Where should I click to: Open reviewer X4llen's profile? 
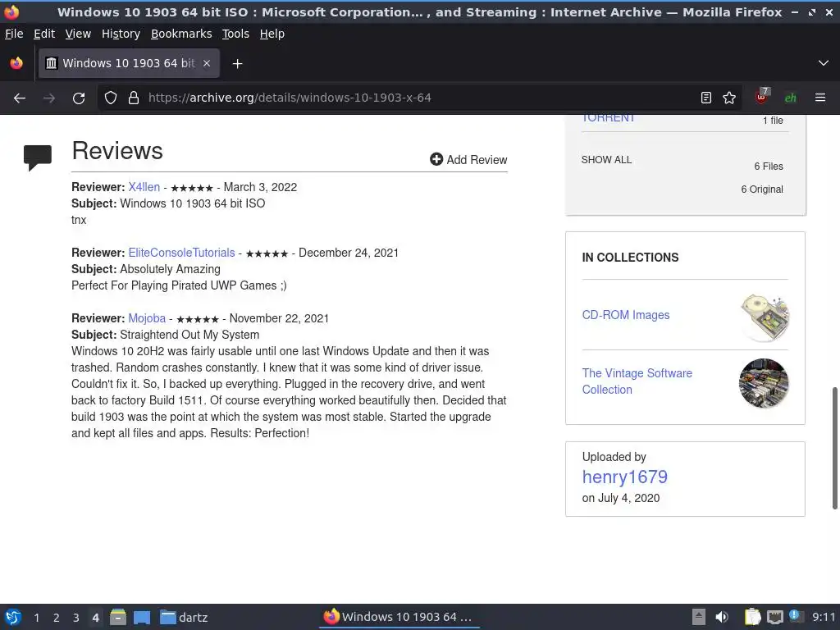[x=144, y=187]
